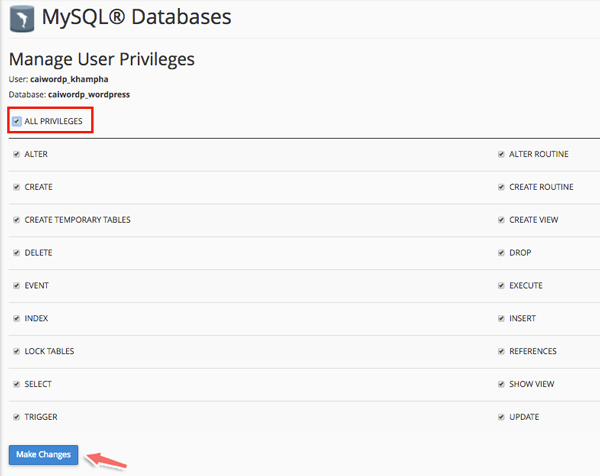Click the CREATE ROUTINE label text
Viewport: 600px width, 476px height.
[541, 187]
